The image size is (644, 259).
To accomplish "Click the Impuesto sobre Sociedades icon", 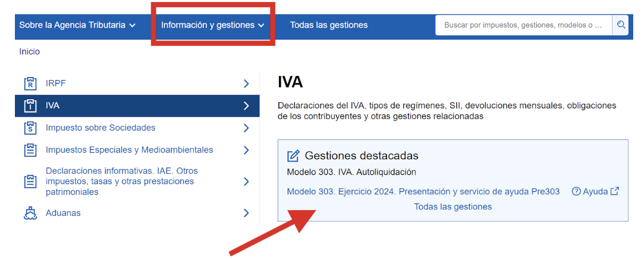I will pos(31,128).
